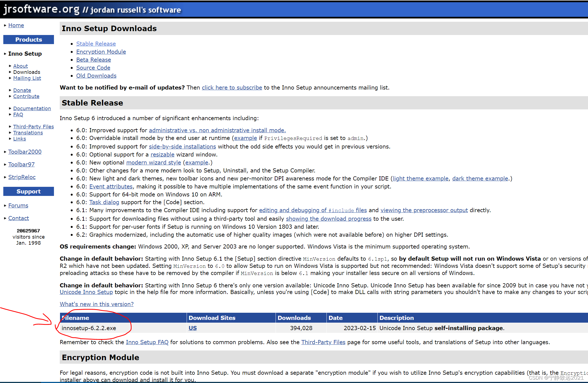Image resolution: width=588 pixels, height=383 pixels.
Task: Click the dark theme example link
Action: [480, 179]
